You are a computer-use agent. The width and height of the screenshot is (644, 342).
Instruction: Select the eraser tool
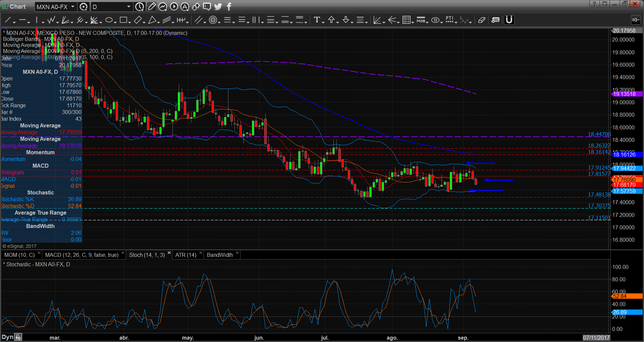pos(482,20)
